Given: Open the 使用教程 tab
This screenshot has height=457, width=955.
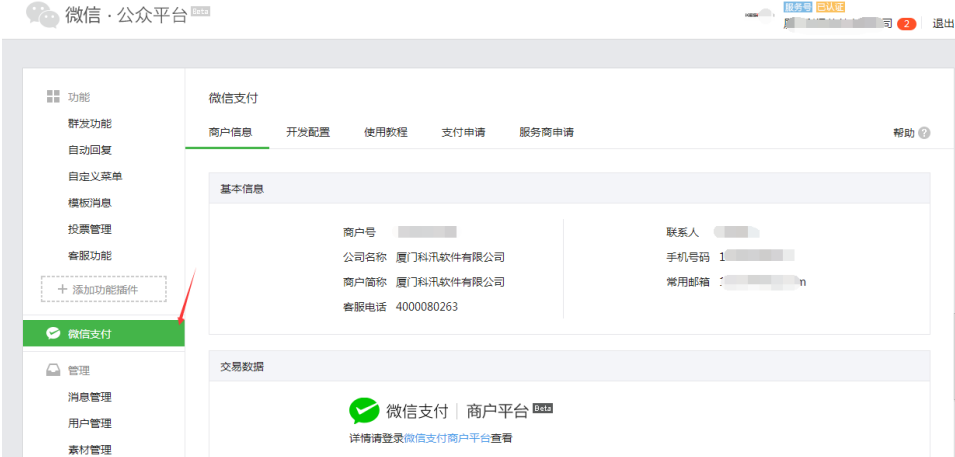Looking at the screenshot, I should [385, 132].
